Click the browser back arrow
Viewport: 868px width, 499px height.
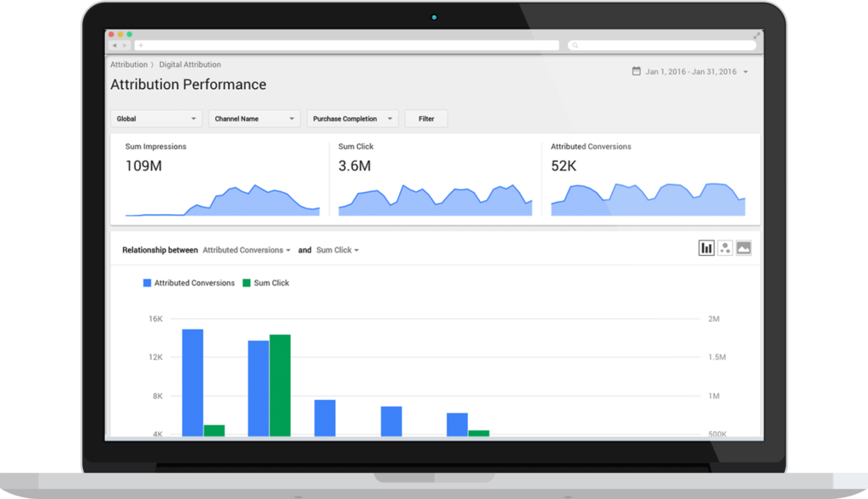114,45
